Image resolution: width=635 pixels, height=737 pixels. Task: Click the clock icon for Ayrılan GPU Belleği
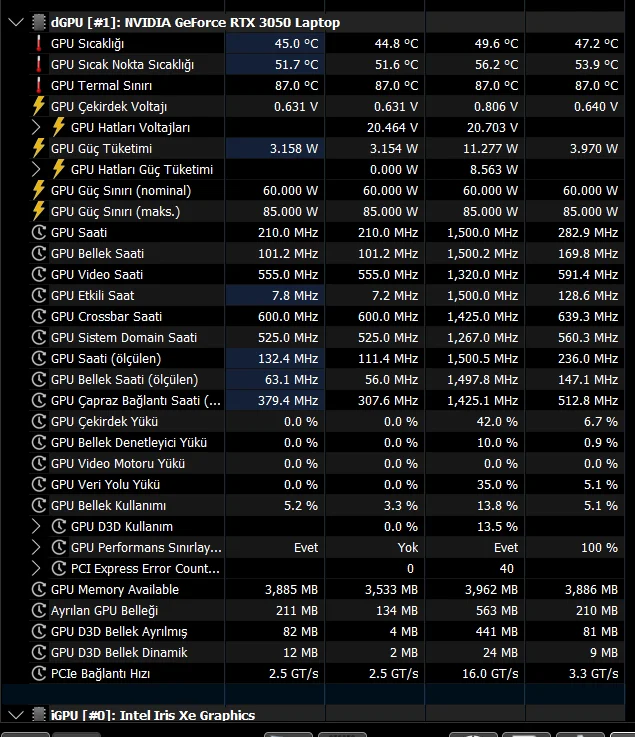point(39,611)
